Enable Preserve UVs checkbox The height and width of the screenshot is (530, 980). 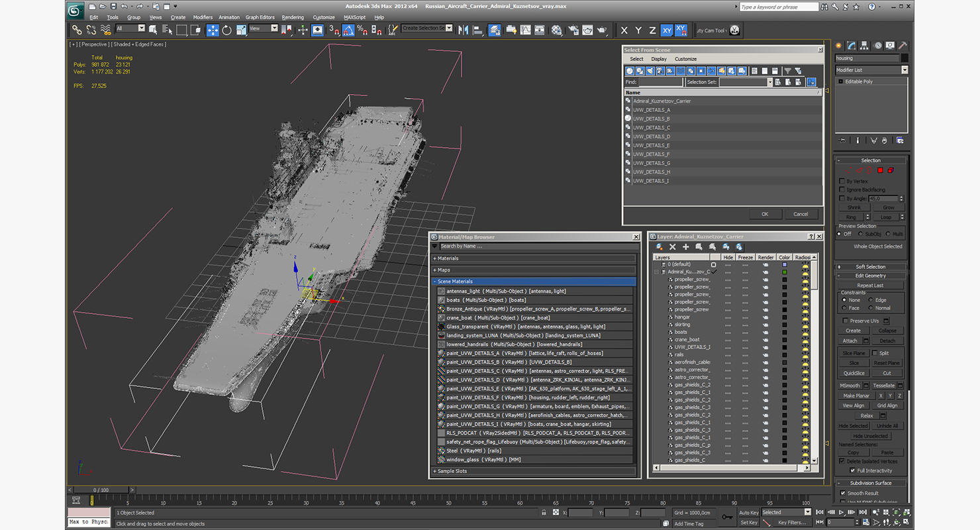pos(846,321)
